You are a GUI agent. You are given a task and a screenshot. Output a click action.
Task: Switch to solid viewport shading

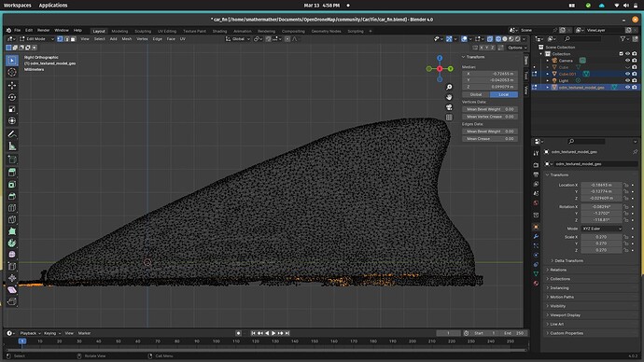click(505, 39)
